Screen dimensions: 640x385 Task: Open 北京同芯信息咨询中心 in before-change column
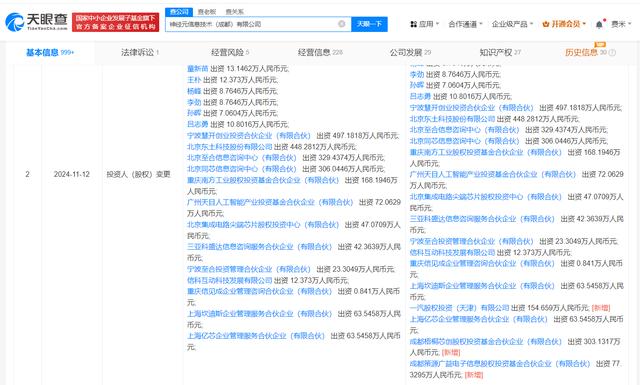(242, 169)
